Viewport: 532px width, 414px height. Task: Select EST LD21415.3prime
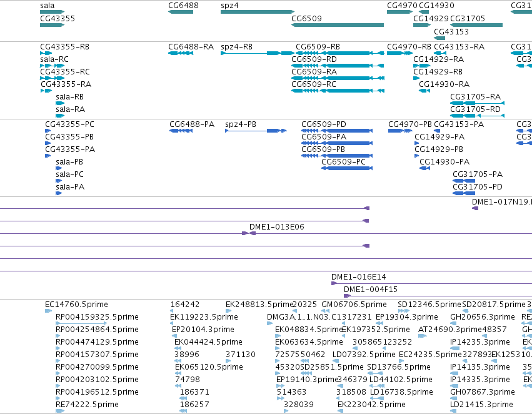pos(453,411)
